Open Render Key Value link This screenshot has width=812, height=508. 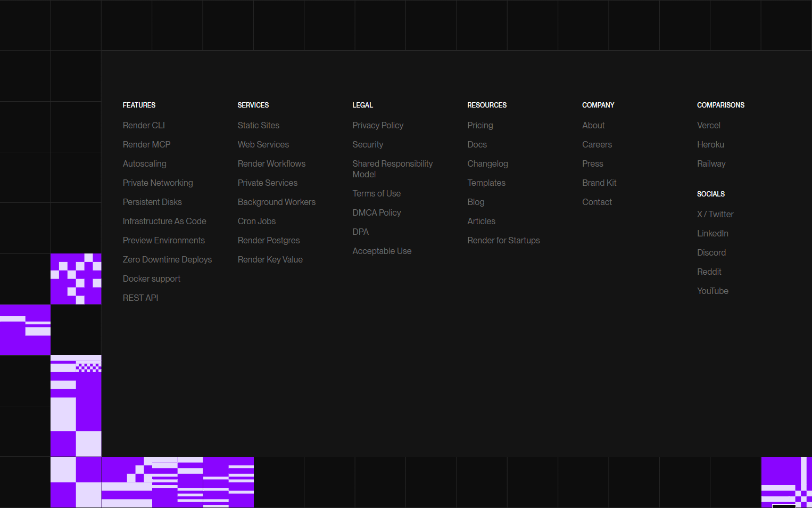[270, 259]
